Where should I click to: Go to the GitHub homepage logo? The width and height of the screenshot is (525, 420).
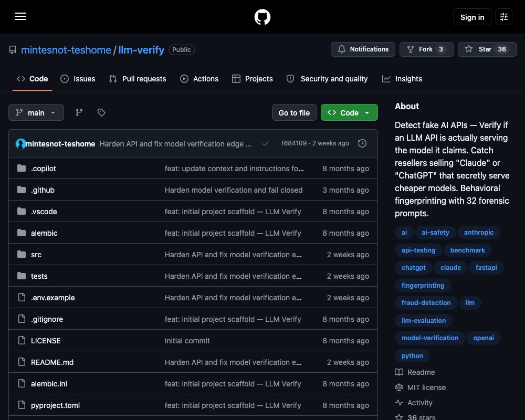pos(262,17)
